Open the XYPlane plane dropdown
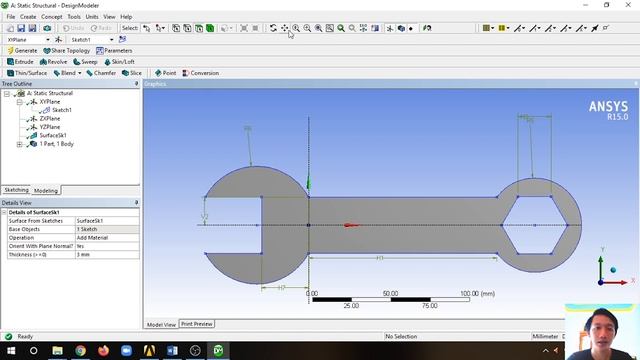Screen dimensions: 640x360 pyautogui.click(x=48, y=40)
